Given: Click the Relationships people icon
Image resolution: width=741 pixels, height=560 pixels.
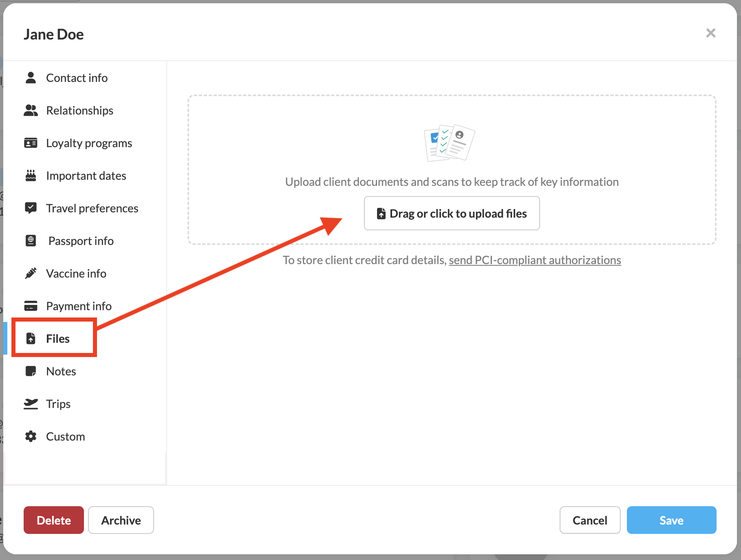Looking at the screenshot, I should coord(31,110).
